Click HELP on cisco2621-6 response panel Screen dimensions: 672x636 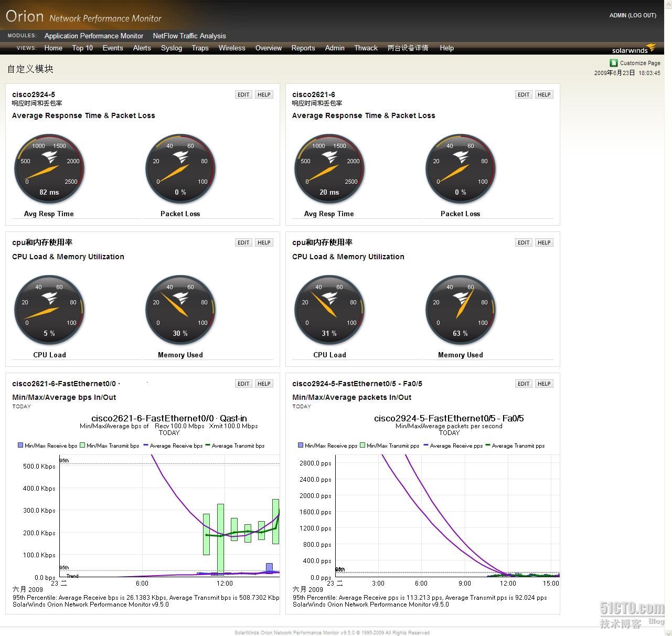544,94
